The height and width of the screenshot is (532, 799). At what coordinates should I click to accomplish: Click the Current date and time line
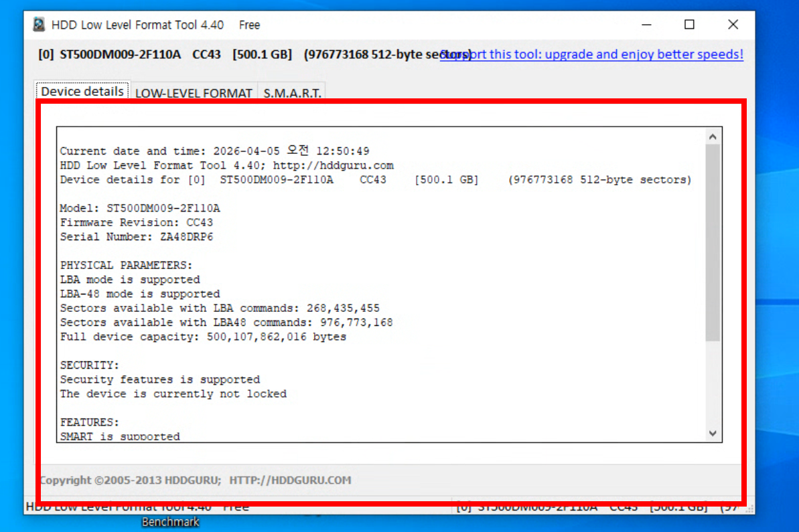pyautogui.click(x=214, y=151)
